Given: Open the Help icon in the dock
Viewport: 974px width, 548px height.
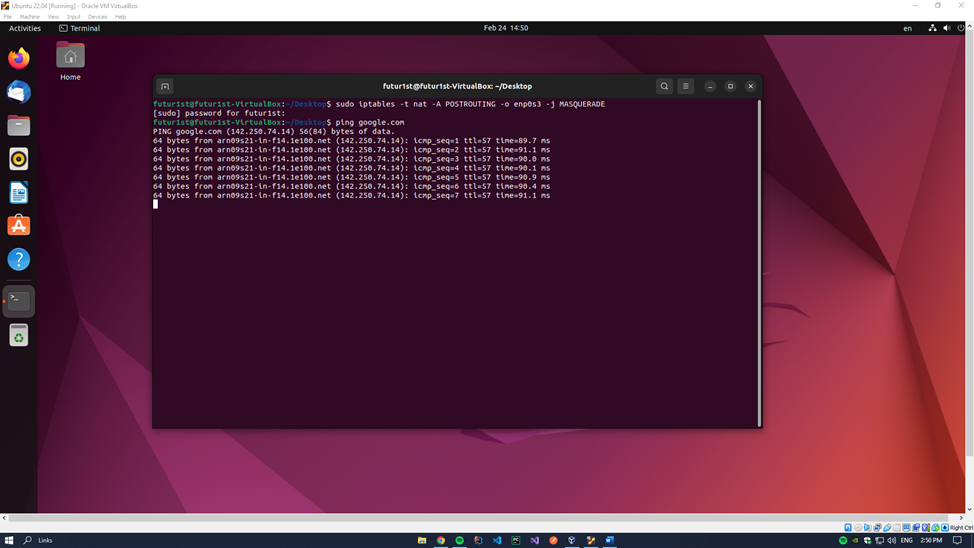Looking at the screenshot, I should (x=19, y=259).
